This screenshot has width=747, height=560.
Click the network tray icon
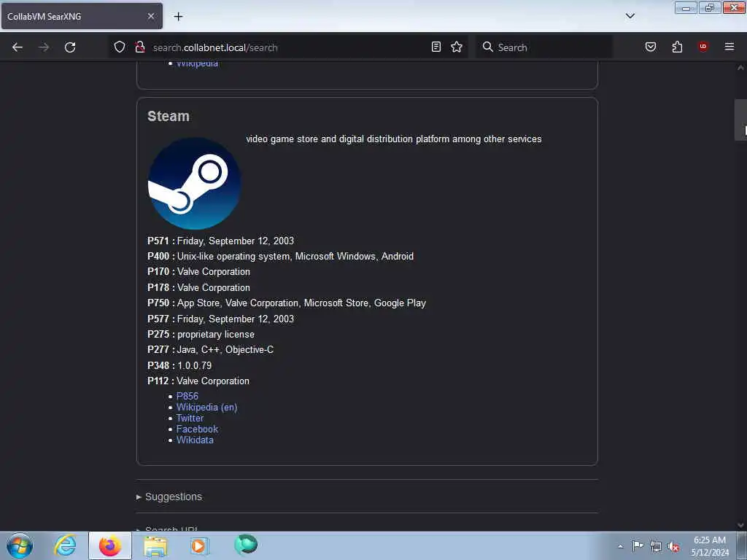[x=656, y=546]
